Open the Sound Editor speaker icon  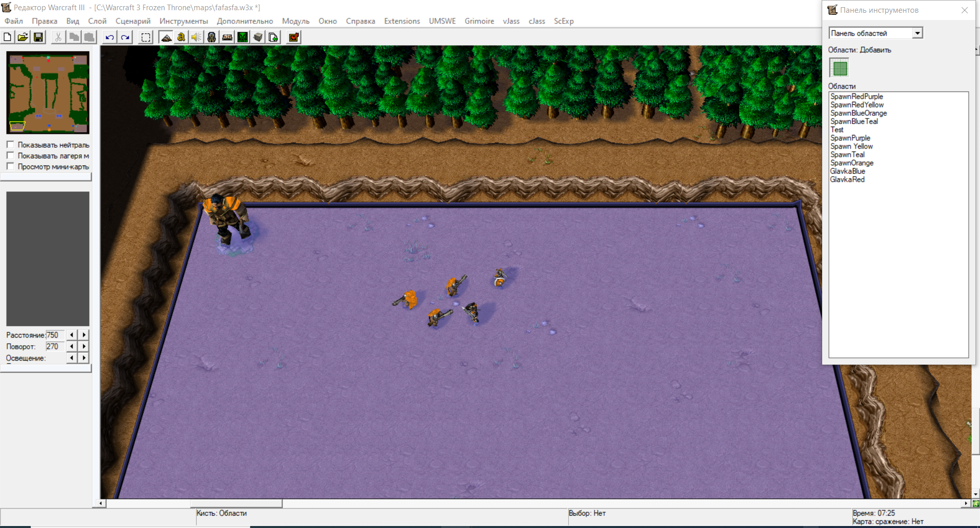197,37
